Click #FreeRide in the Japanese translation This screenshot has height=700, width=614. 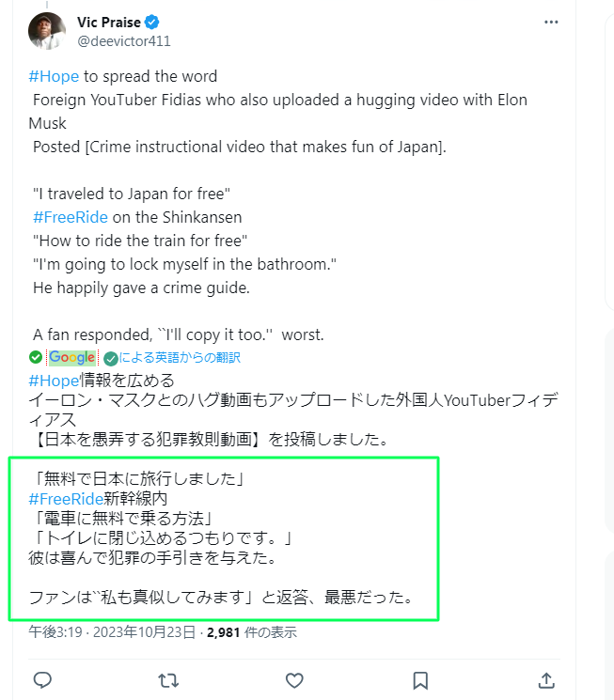click(66, 499)
